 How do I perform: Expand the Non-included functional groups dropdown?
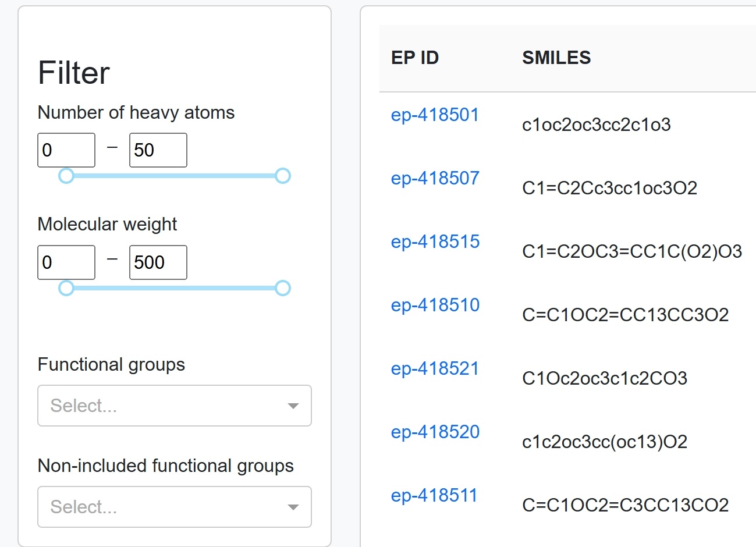pyautogui.click(x=163, y=507)
